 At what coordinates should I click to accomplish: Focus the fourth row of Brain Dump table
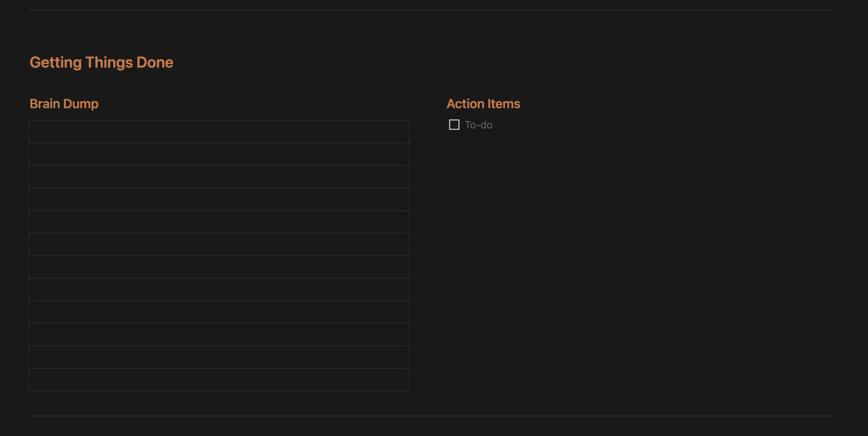219,199
